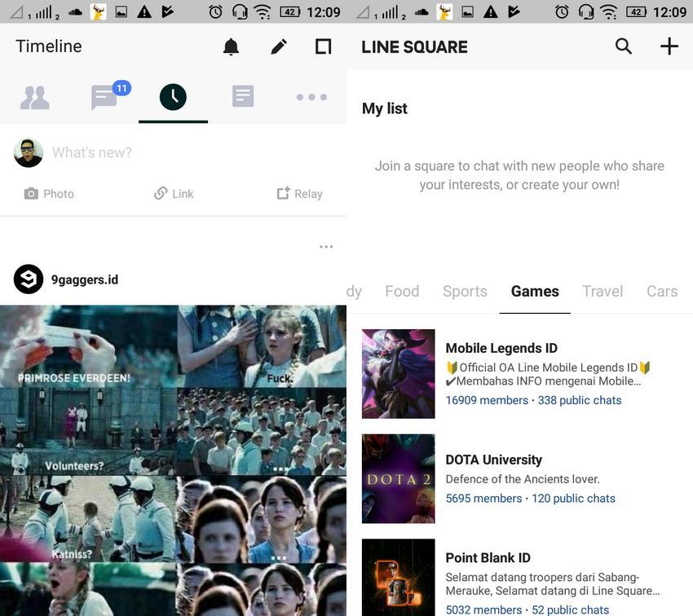693x616 pixels.
Task: Select the Sports category tab
Action: [x=465, y=292]
